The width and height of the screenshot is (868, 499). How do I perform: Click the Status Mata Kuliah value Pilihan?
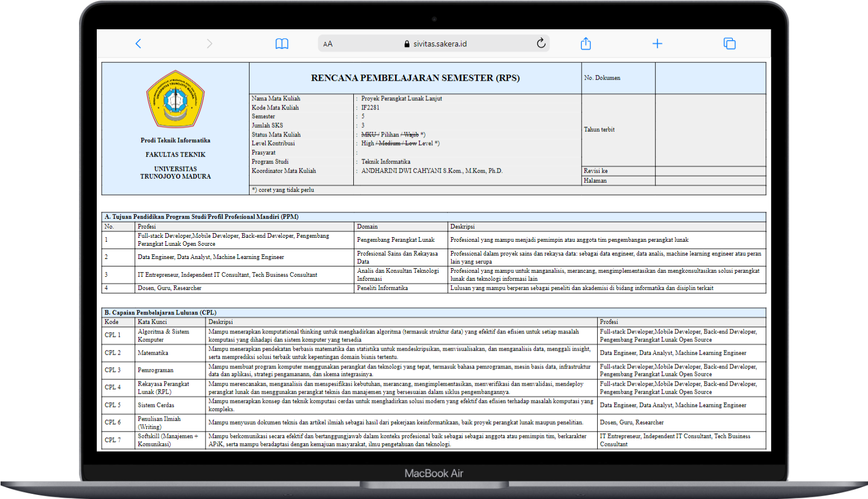point(390,135)
